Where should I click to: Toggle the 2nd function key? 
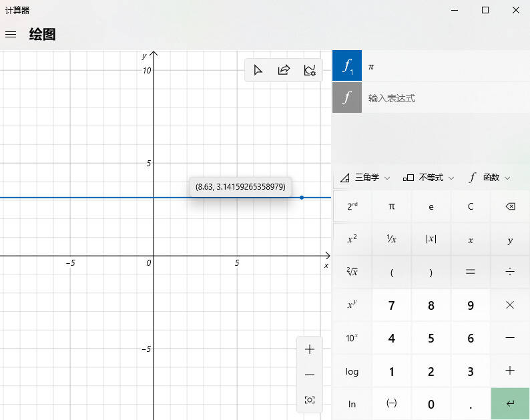click(x=352, y=206)
